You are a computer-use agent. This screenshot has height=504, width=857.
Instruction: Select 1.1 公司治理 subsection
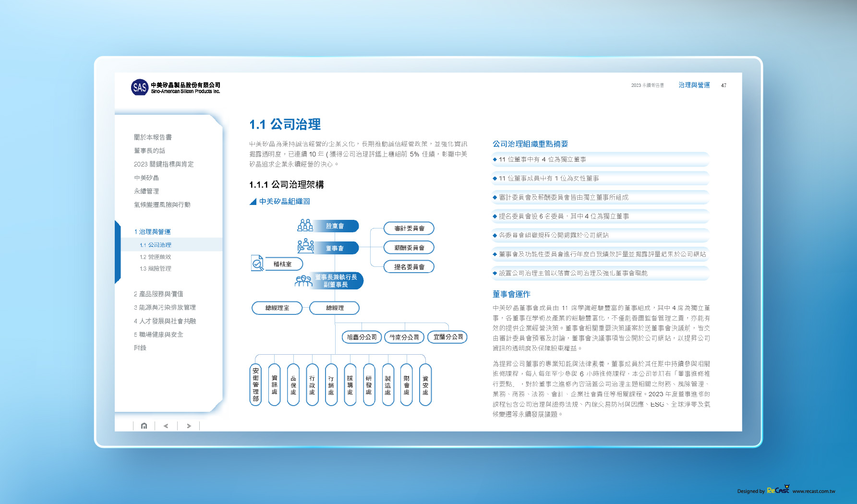click(x=156, y=245)
